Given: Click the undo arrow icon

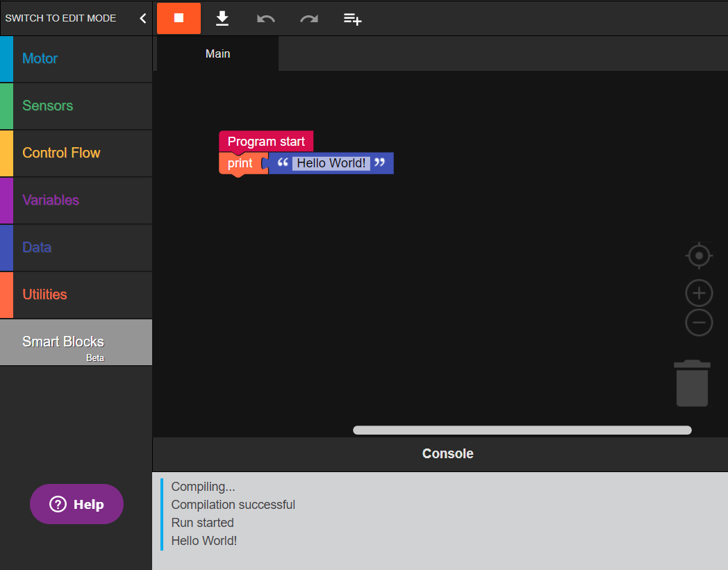Looking at the screenshot, I should click(x=265, y=19).
